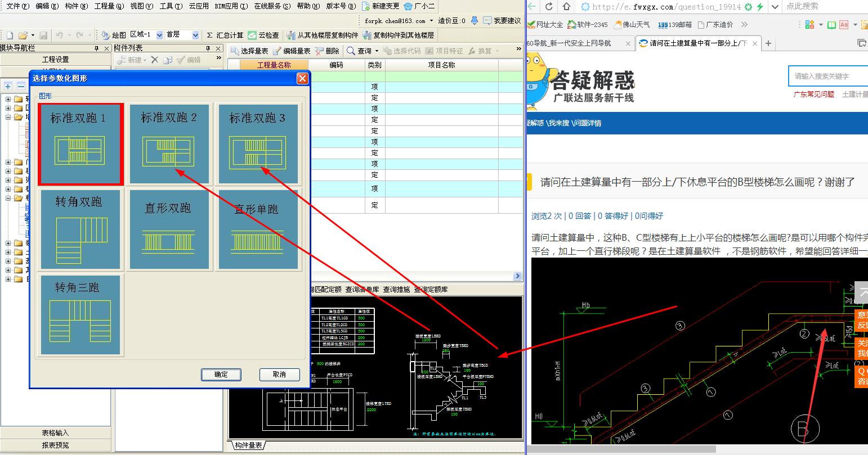The width and height of the screenshot is (868, 455).
Task: Click delete X in 构件列表 toolbar
Action: coord(155,60)
